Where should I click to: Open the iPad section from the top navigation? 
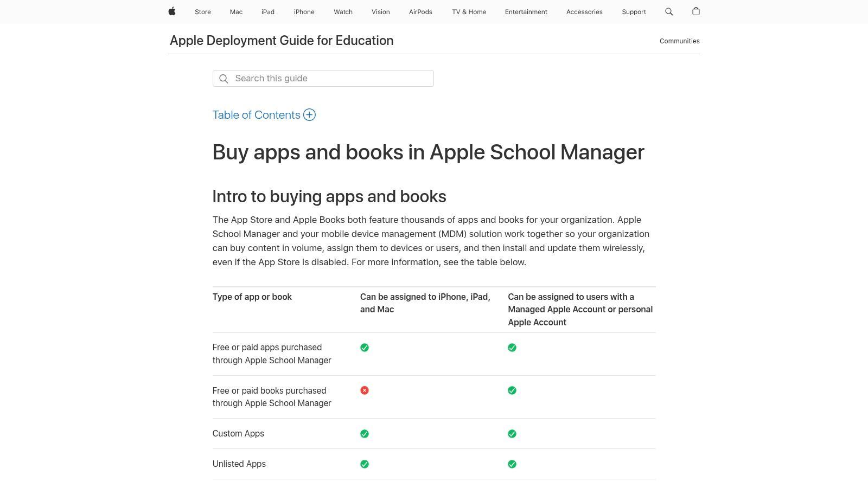(x=267, y=11)
